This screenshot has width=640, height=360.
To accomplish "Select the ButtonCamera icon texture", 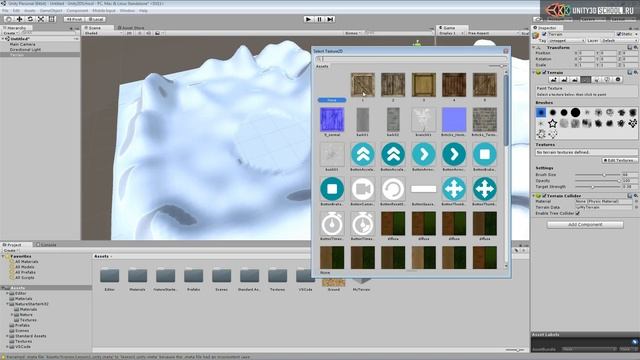I will pyautogui.click(x=362, y=189).
